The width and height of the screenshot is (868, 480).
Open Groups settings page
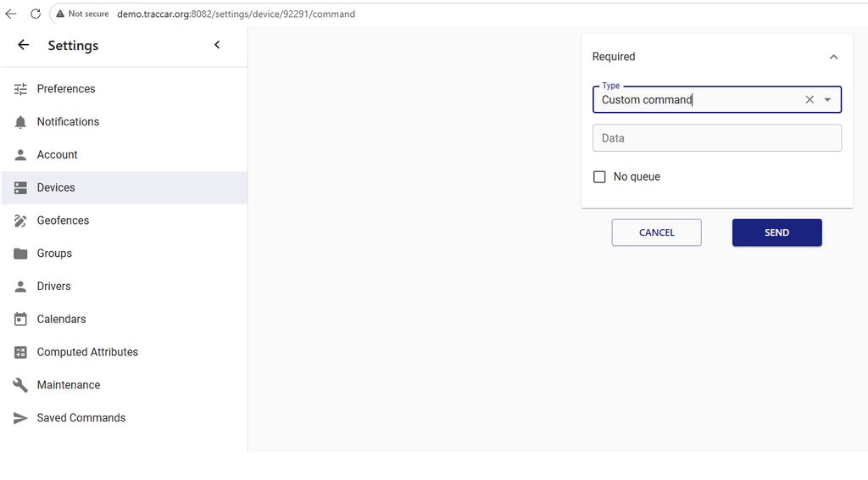(124, 254)
